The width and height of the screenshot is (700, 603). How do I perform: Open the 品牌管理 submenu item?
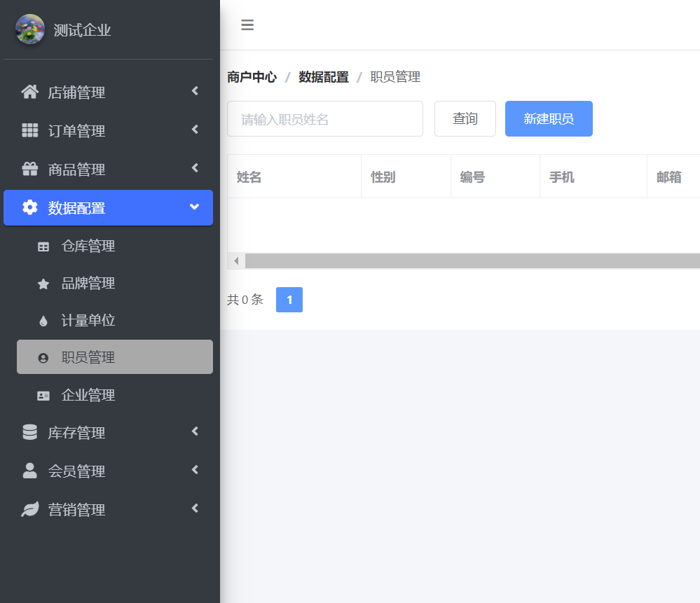(88, 283)
